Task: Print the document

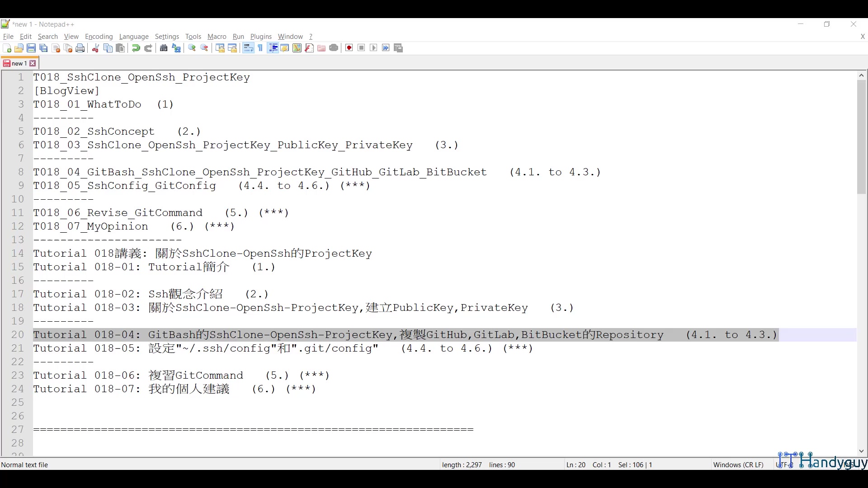Action: (80, 48)
